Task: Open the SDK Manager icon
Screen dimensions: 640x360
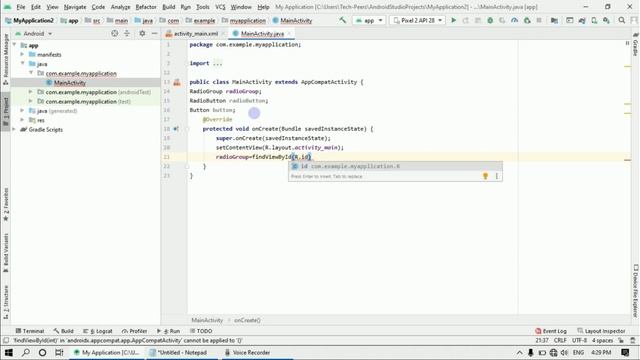Action: (607, 20)
